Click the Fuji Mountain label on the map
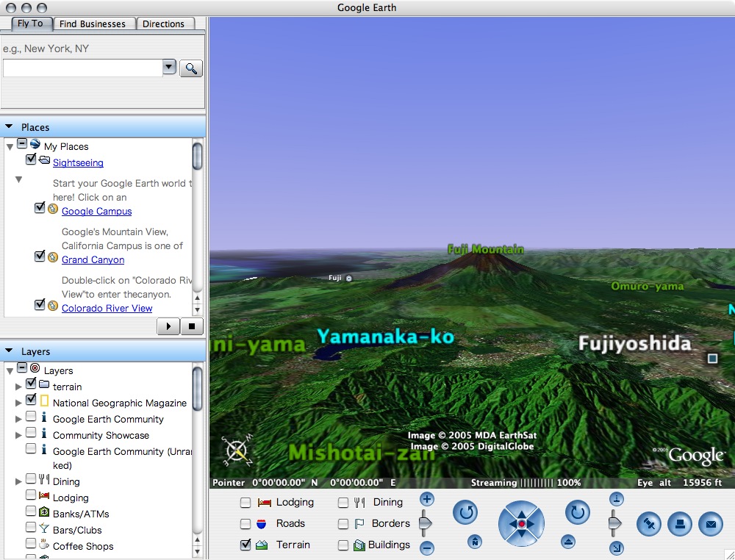The height and width of the screenshot is (560, 735). (486, 249)
